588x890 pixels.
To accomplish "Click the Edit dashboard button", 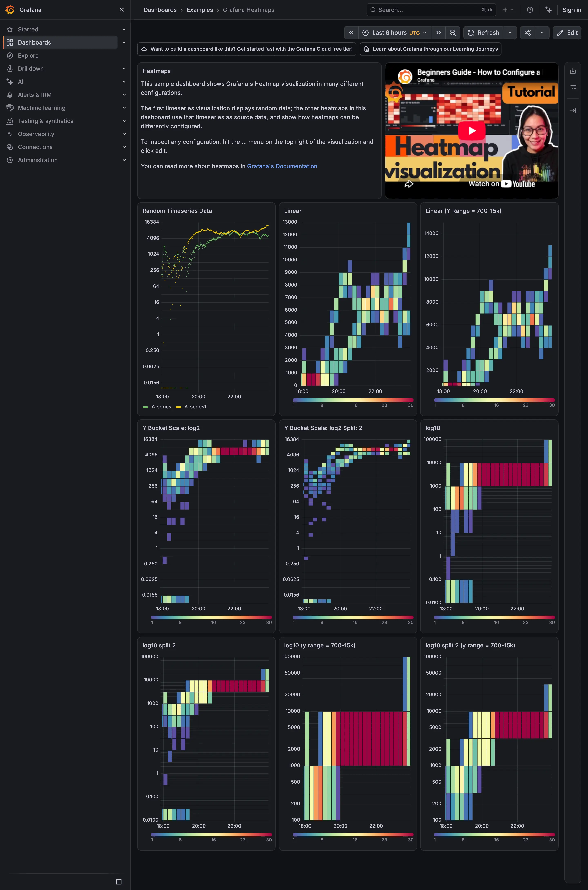I will pos(567,33).
